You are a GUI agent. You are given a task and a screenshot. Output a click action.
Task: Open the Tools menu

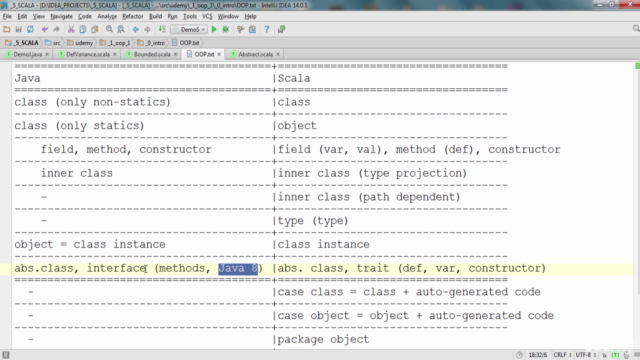pyautogui.click(x=190, y=16)
